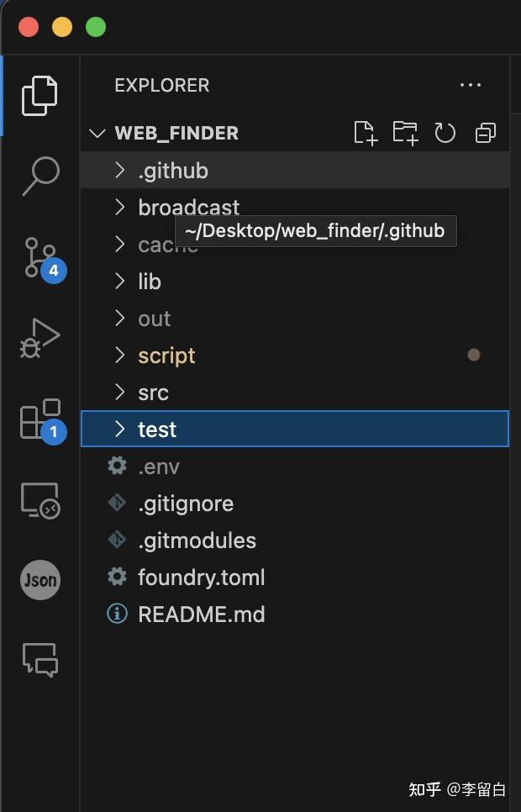
Task: Open the Run and Debug view
Action: pos(39,338)
